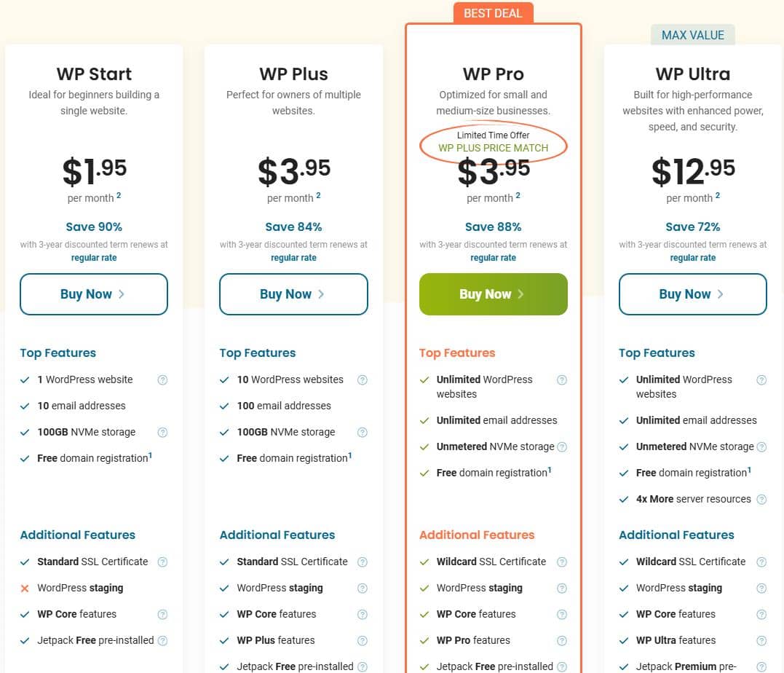Show info for WP Ultra features item
Viewport: 784px width, 673px height.
761,641
